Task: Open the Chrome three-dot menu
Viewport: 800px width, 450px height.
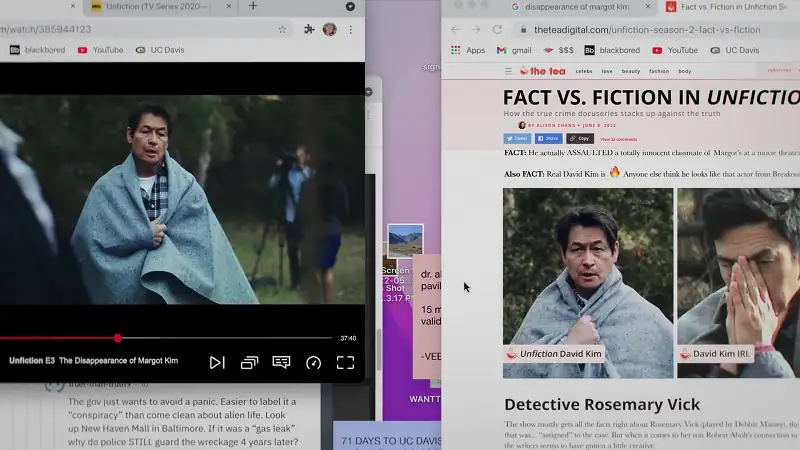Action: click(x=351, y=30)
